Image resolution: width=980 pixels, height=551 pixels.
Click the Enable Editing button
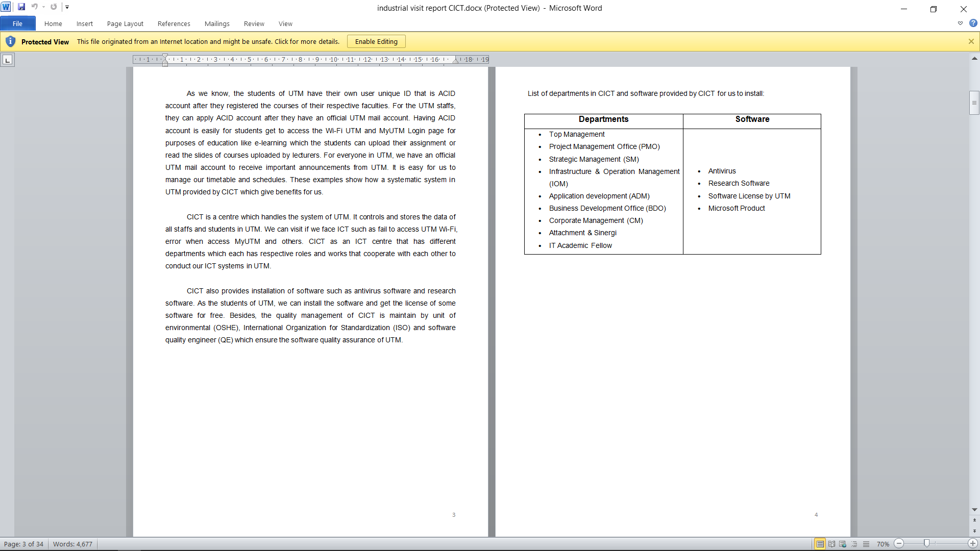[x=376, y=41]
